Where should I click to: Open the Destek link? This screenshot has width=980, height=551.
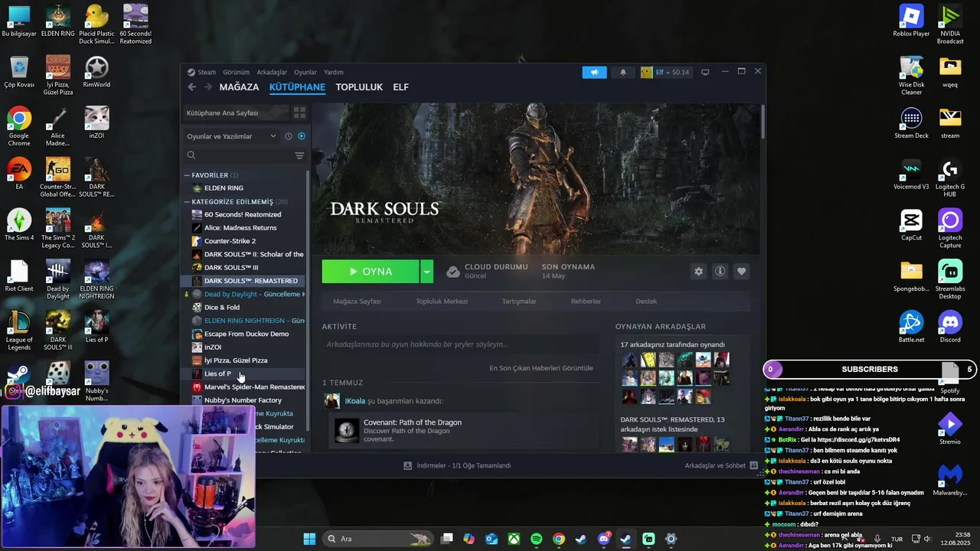click(x=646, y=302)
